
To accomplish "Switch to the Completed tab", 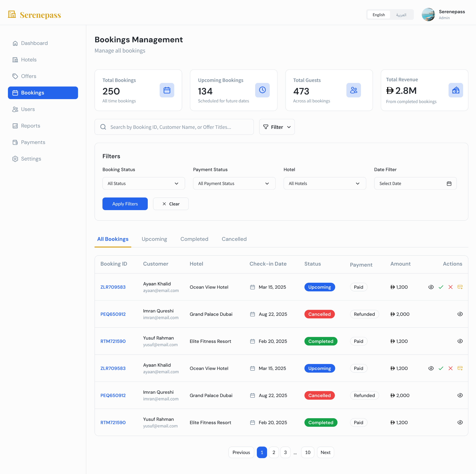I will click(x=194, y=239).
